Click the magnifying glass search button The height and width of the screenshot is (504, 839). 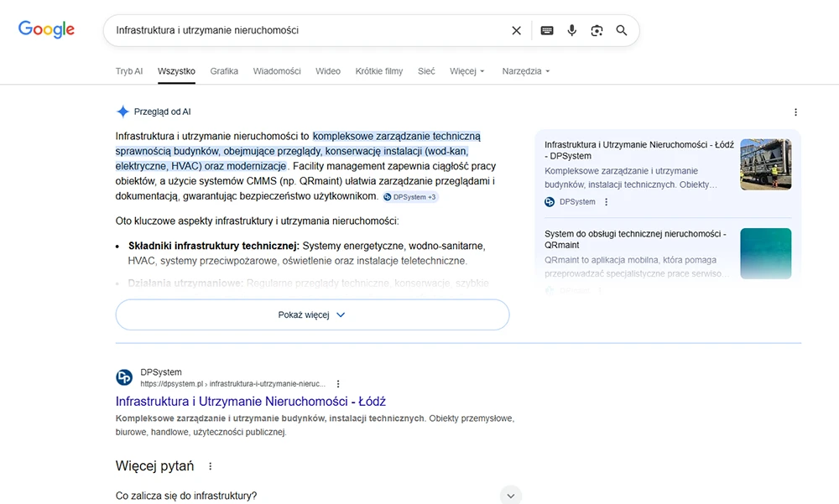[622, 30]
